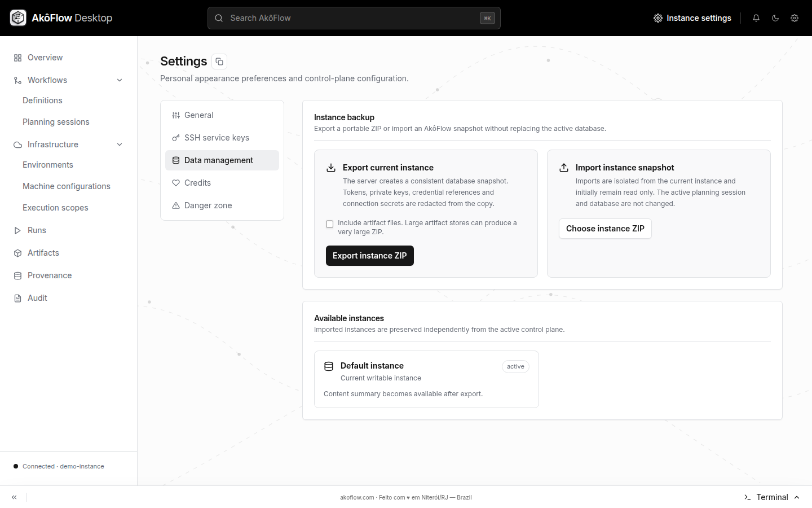
Task: Click the active badge on Default instance
Action: click(515, 366)
